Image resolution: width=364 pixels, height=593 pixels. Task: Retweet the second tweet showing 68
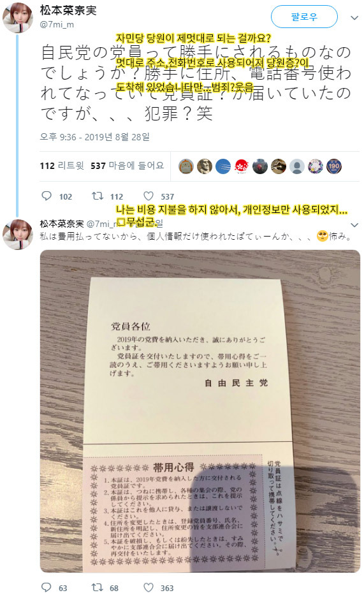(x=98, y=587)
